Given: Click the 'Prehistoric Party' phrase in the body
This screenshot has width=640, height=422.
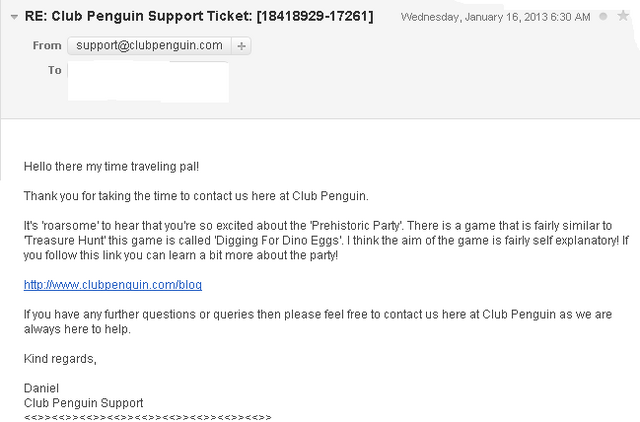Looking at the screenshot, I should (356, 226).
